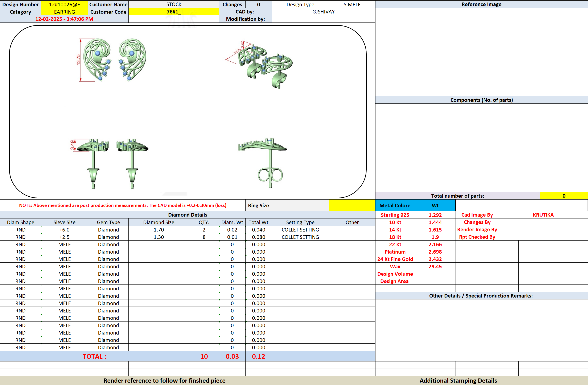Select the GJSHIVAY CAD by value
Image resolution: width=588 pixels, height=385 pixels.
pos(323,12)
